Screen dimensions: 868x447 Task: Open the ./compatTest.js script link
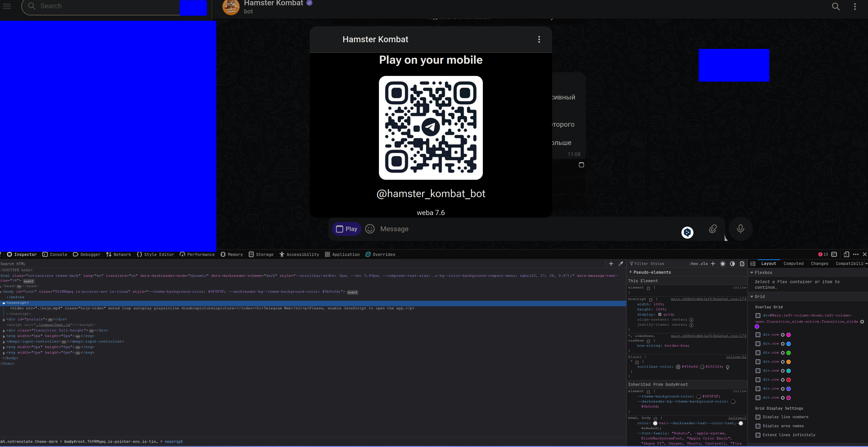point(53,325)
